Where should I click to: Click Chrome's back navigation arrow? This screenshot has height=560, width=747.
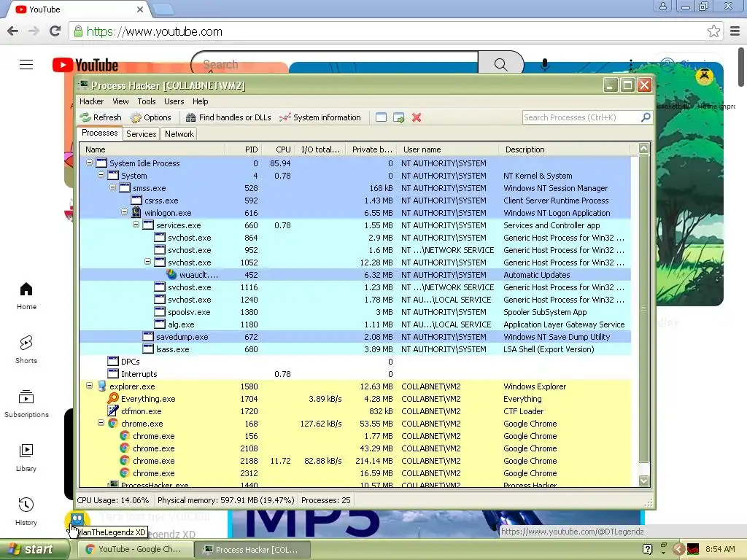tap(13, 31)
